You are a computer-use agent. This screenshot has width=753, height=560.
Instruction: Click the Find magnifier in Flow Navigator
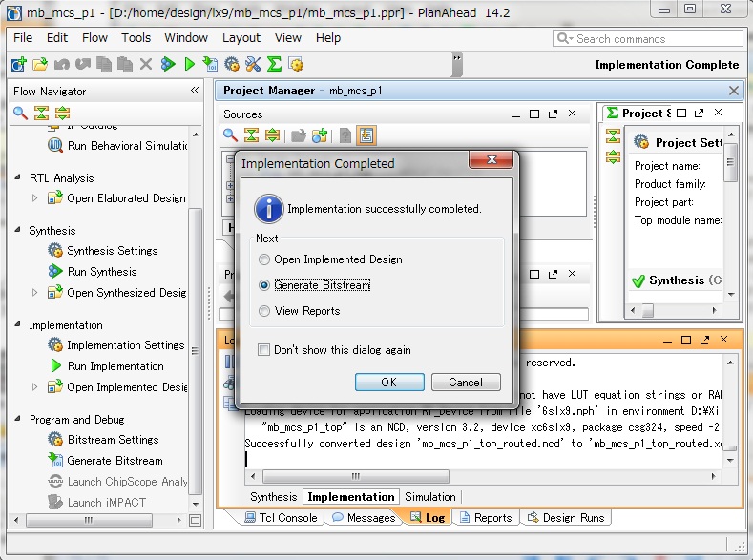tap(20, 114)
